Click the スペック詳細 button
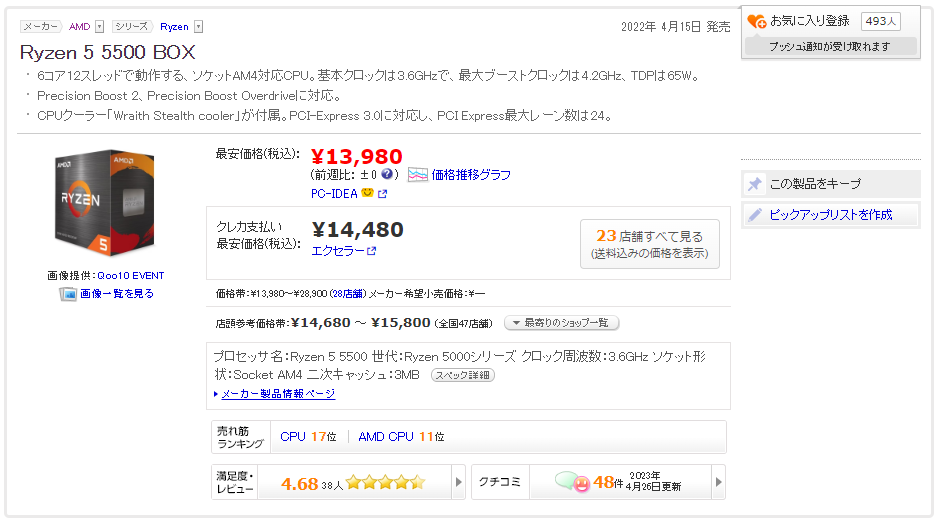 462,375
